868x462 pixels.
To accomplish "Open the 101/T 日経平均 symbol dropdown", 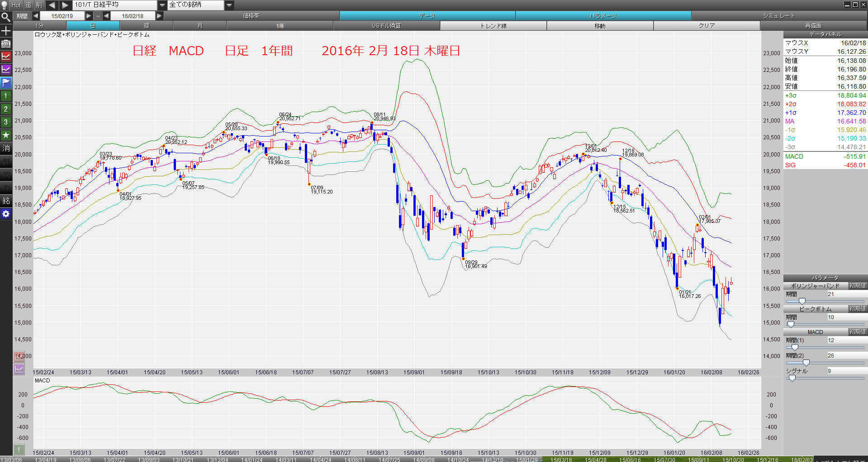I will pos(162,5).
